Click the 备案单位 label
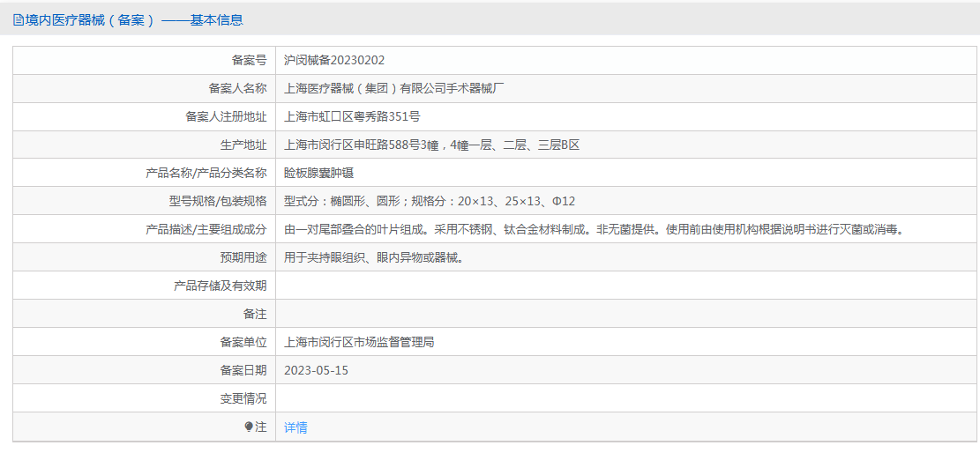This screenshot has width=980, height=453. tap(243, 342)
